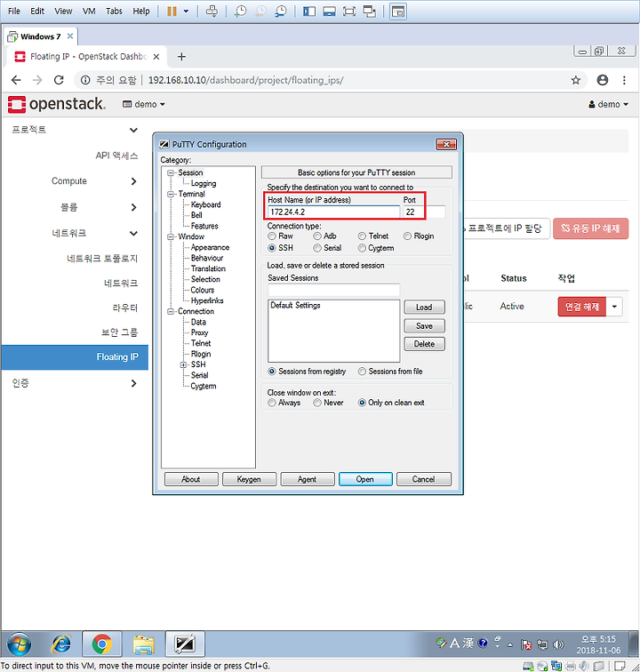
Task: Open a new Chrome tab
Action: [x=181, y=57]
